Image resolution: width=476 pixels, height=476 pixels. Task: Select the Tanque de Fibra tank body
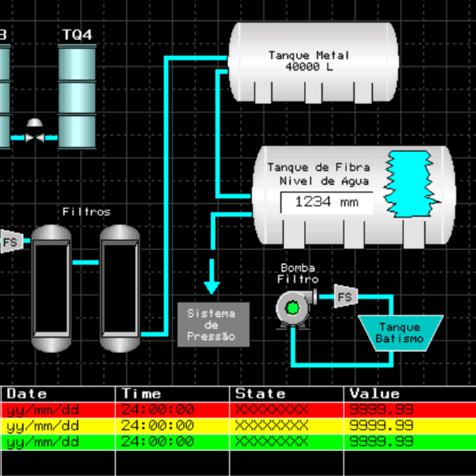point(354,197)
